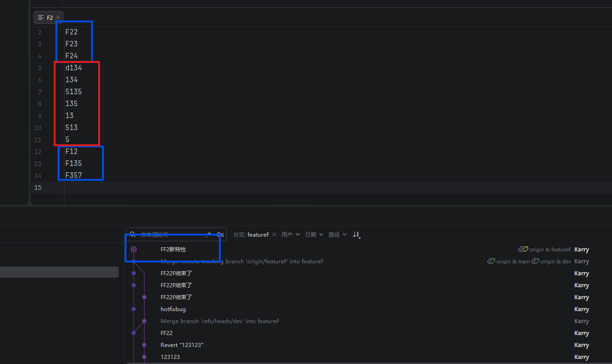Click the sort options icon in the log toolbar
The height and width of the screenshot is (364, 612).
point(357,234)
